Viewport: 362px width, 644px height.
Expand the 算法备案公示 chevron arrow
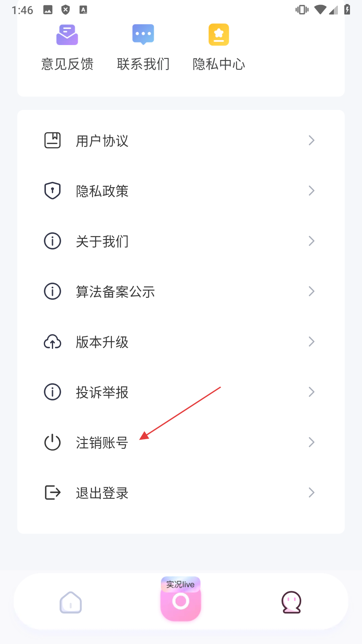point(311,291)
